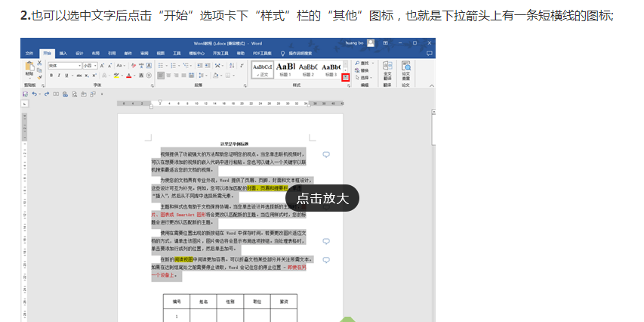644x322 pixels.
Task: Click the 替换 replace button
Action: click(362, 70)
